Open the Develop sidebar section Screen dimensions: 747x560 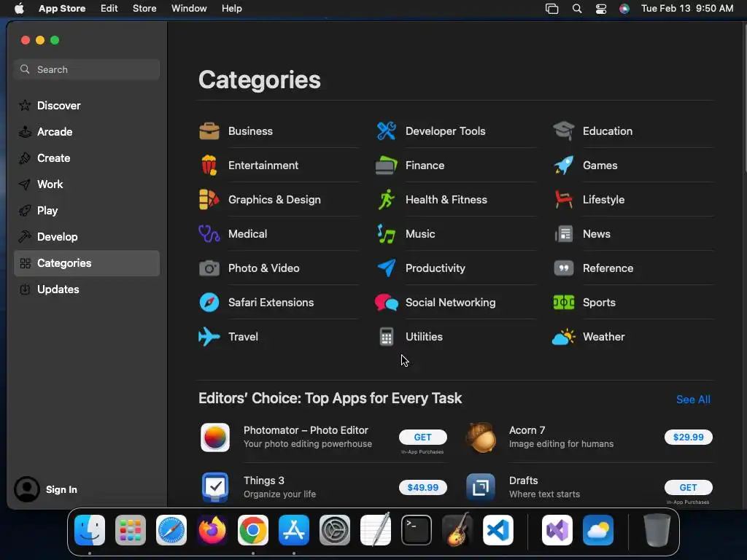[87, 237]
